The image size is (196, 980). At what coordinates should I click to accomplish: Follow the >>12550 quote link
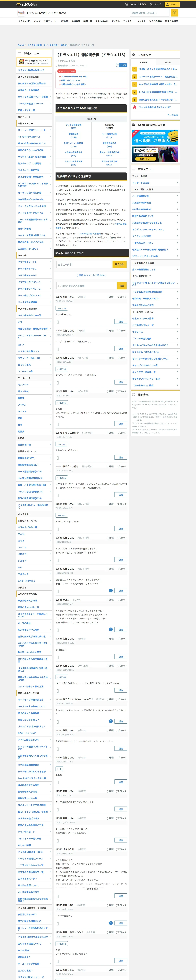point(61,309)
